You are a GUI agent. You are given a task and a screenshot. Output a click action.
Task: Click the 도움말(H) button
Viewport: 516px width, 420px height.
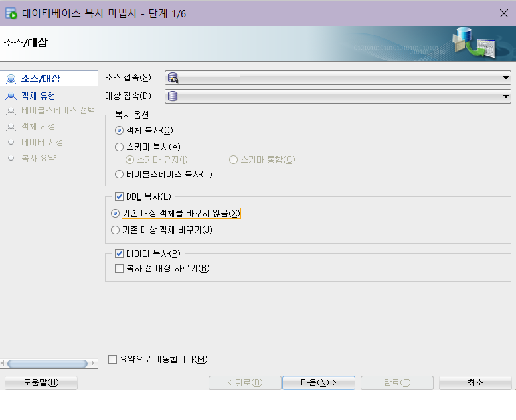point(41,382)
